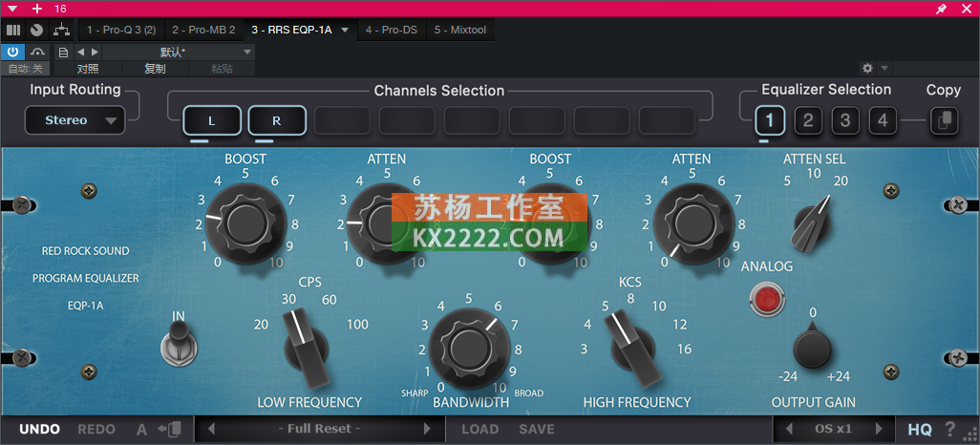Click the OUTPUT GAIN knob
The height and width of the screenshot is (445, 980).
[813, 349]
